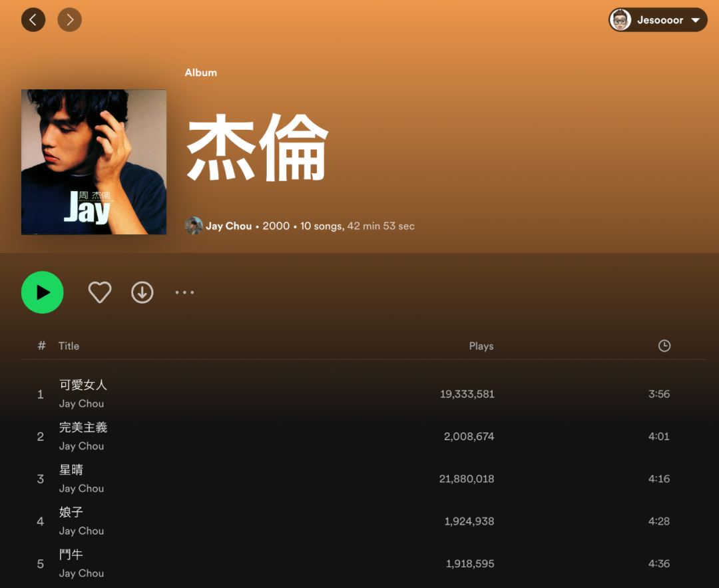Click the small Jay Chou artist avatar
This screenshot has width=719, height=588.
194,226
